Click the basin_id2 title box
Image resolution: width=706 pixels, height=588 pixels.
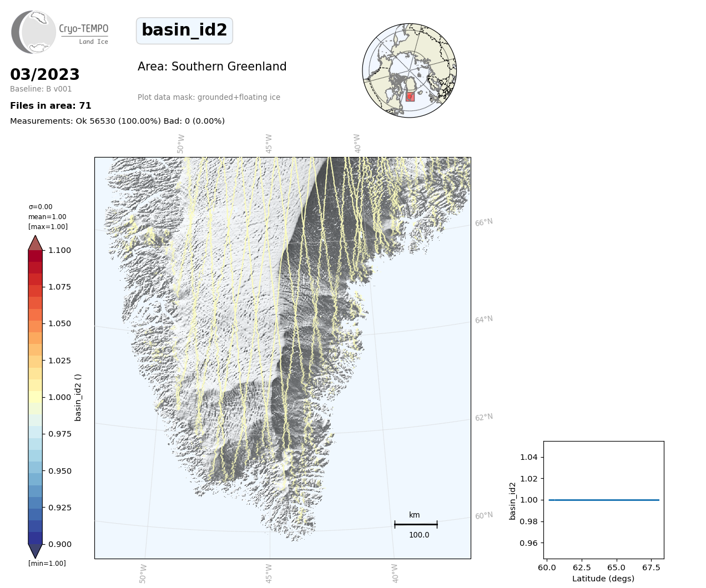[184, 31]
